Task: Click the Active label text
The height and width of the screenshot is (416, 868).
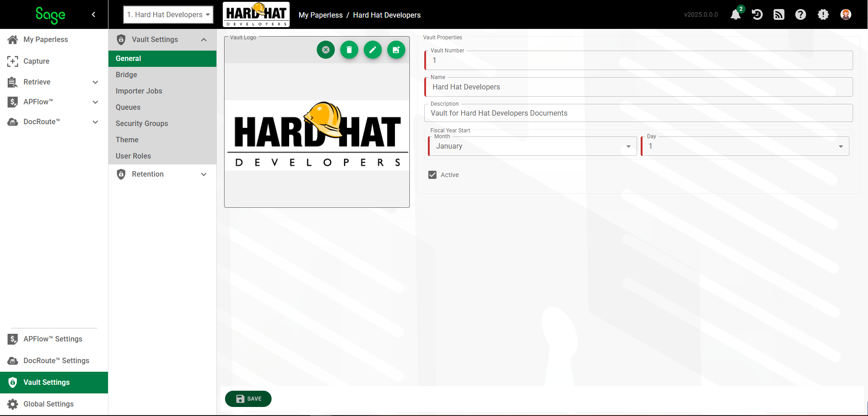Action: coord(450,175)
